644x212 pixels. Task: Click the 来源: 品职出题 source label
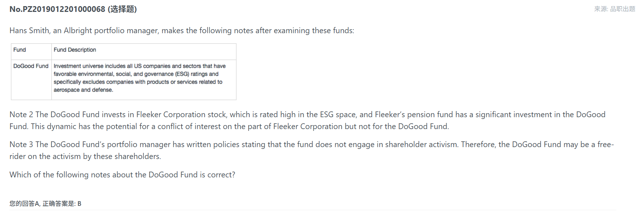[614, 9]
